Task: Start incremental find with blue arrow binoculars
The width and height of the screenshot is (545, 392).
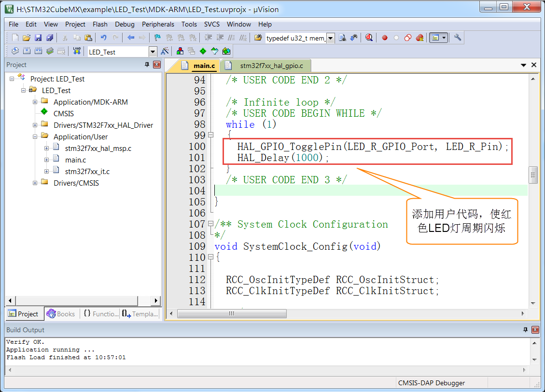Action: [354, 38]
